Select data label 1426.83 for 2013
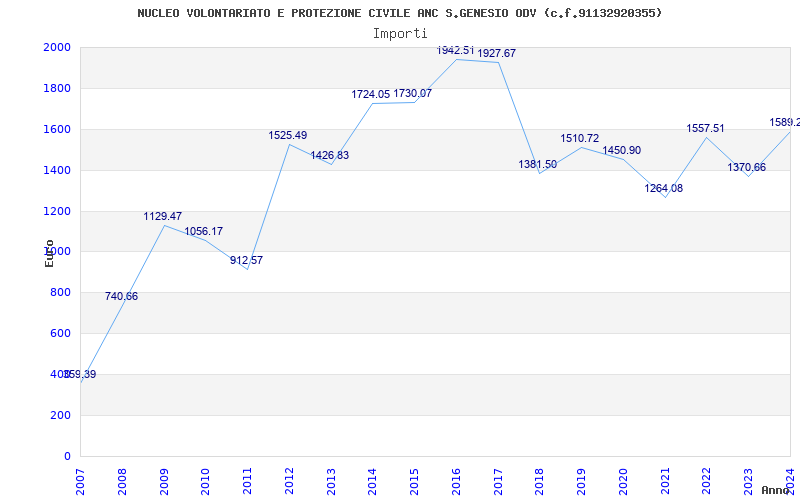Viewport: 800px width, 500px height. (x=330, y=155)
